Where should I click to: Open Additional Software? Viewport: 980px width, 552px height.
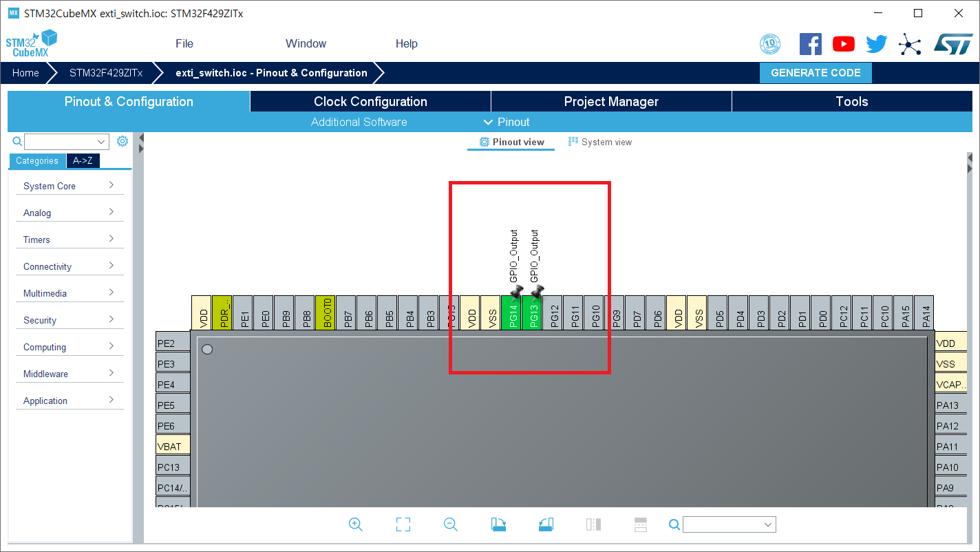tap(359, 122)
